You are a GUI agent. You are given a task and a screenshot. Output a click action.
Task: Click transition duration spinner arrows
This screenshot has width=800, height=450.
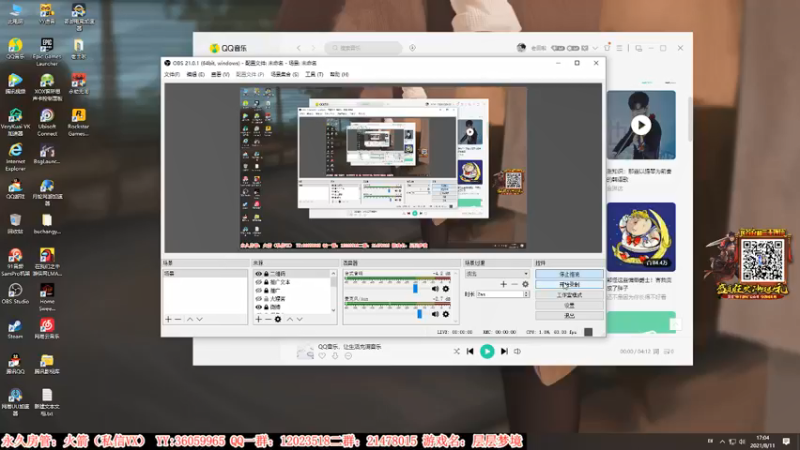[x=526, y=294]
